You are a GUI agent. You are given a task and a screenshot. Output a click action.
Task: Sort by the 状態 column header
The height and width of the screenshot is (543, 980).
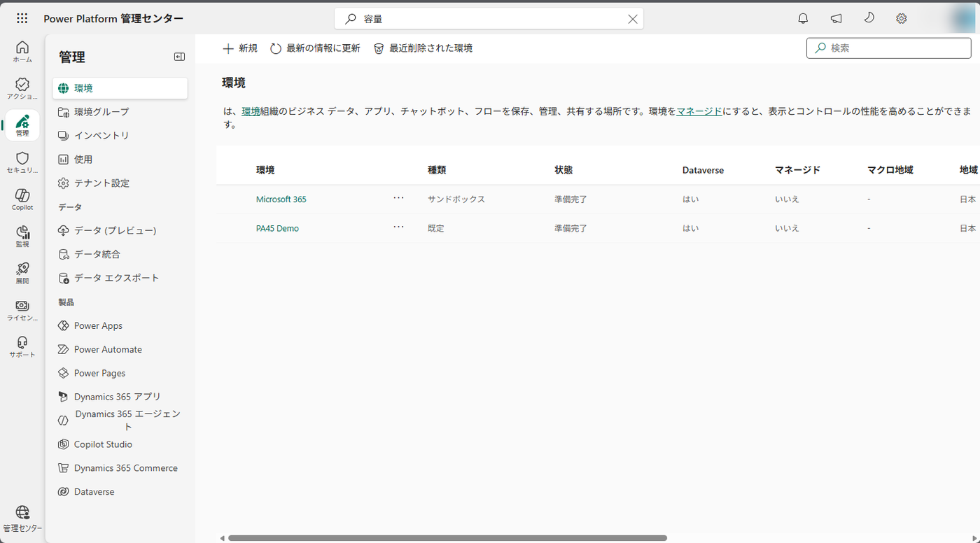pyautogui.click(x=563, y=170)
